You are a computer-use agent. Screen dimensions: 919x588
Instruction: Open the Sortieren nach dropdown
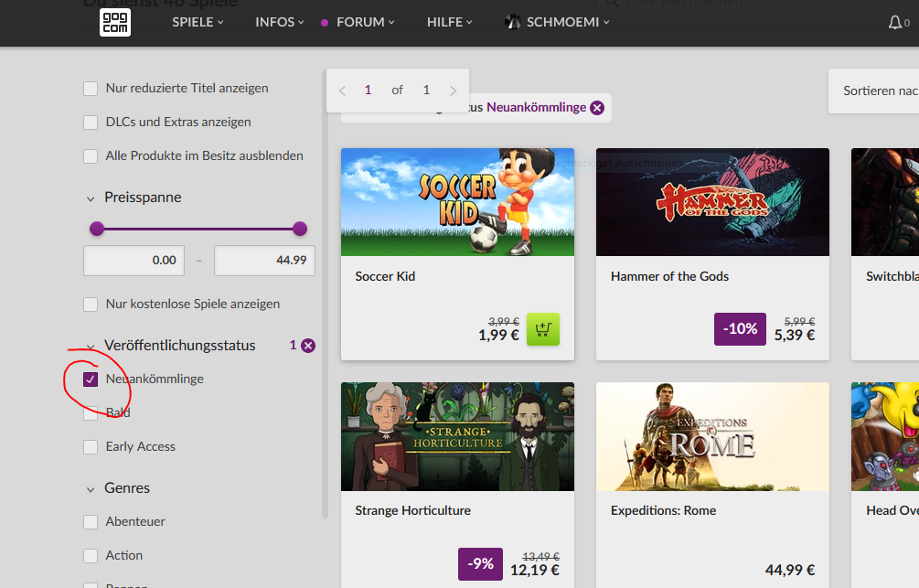coord(876,91)
